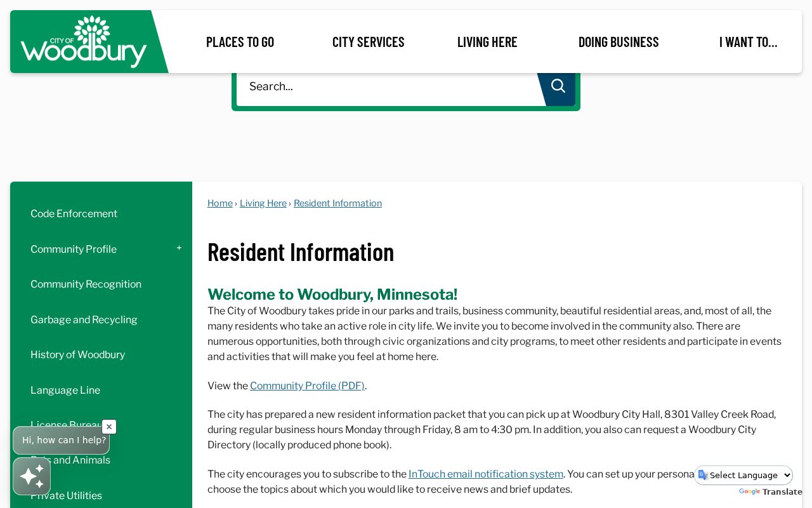This screenshot has width=812, height=508.
Task: Click the Resident Information page heading
Action: pos(301,252)
